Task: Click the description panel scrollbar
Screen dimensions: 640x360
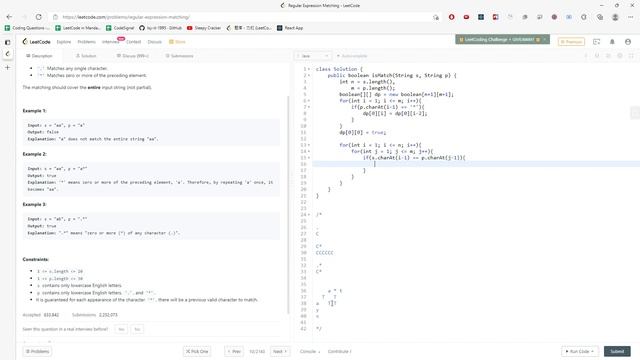Action: 289,204
